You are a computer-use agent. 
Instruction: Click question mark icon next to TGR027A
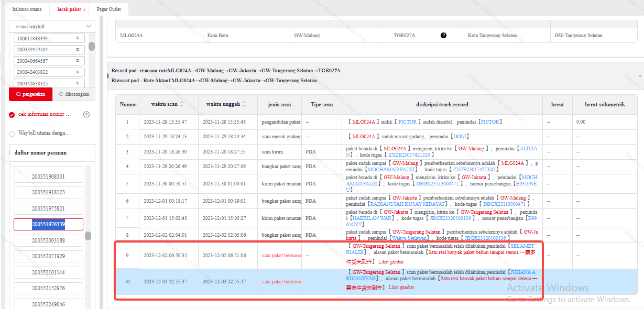[x=443, y=36]
